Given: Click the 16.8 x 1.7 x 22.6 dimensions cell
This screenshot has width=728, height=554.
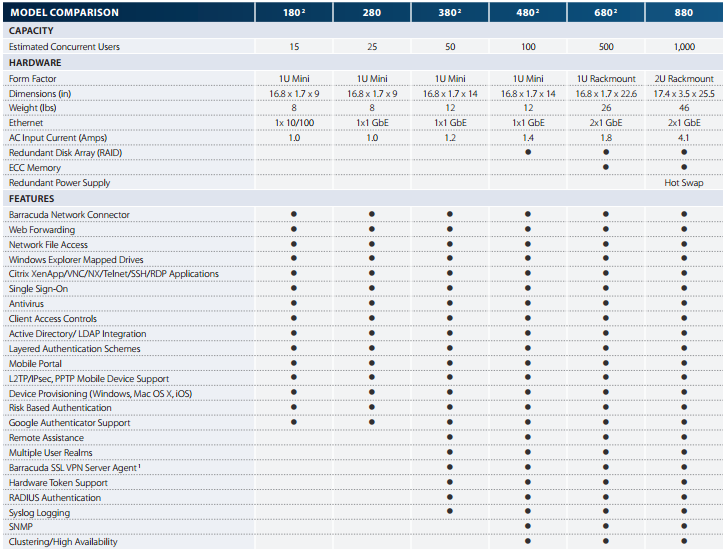Looking at the screenshot, I should (x=606, y=94).
